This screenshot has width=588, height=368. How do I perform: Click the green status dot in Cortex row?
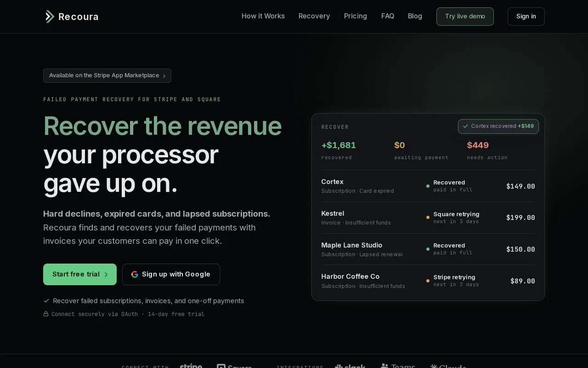pos(428,186)
